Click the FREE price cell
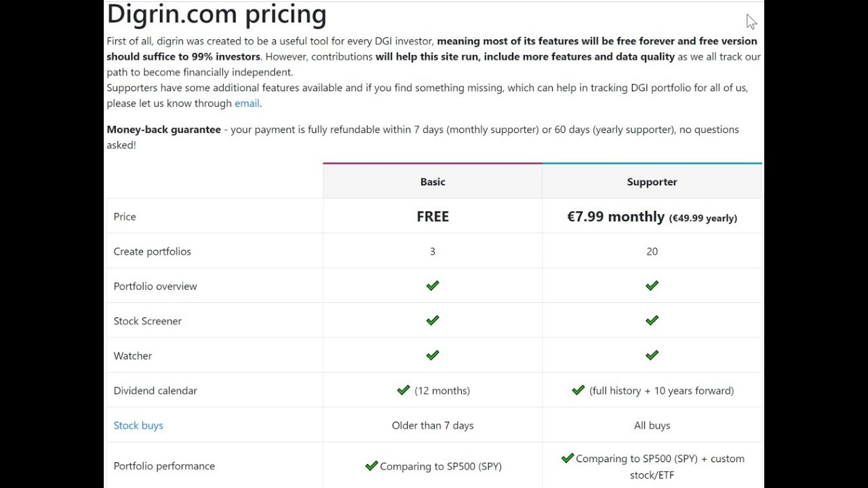Screen dimensions: 868x488 [433, 216]
